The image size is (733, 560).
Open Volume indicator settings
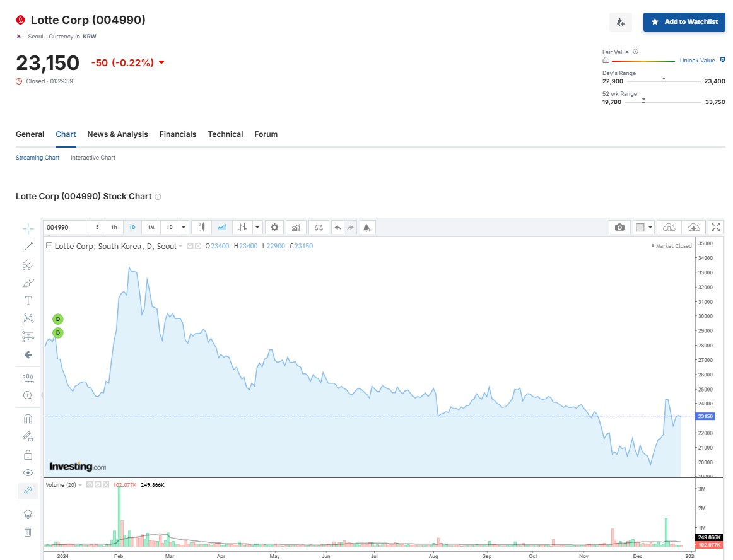click(x=98, y=485)
